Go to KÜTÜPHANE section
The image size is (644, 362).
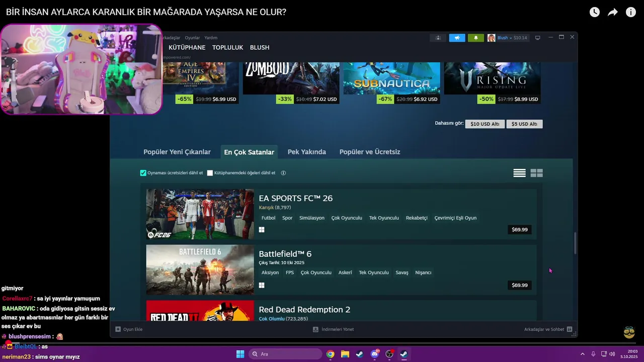tap(187, 47)
